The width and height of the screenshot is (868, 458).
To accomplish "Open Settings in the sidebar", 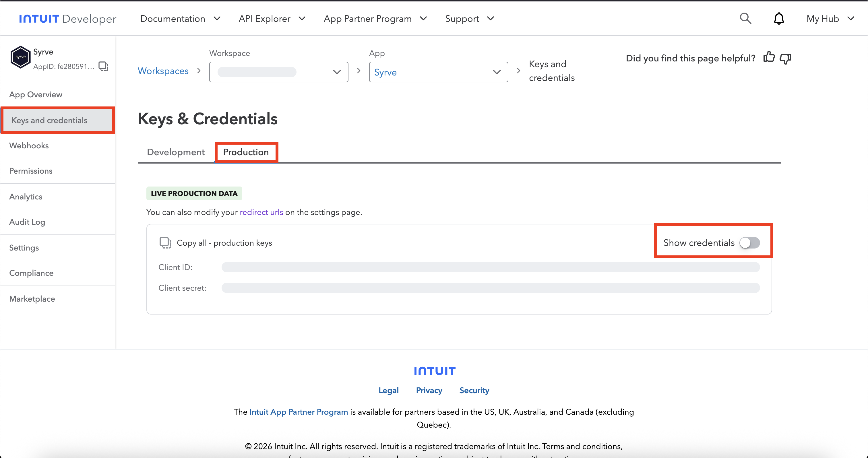I will pos(24,248).
